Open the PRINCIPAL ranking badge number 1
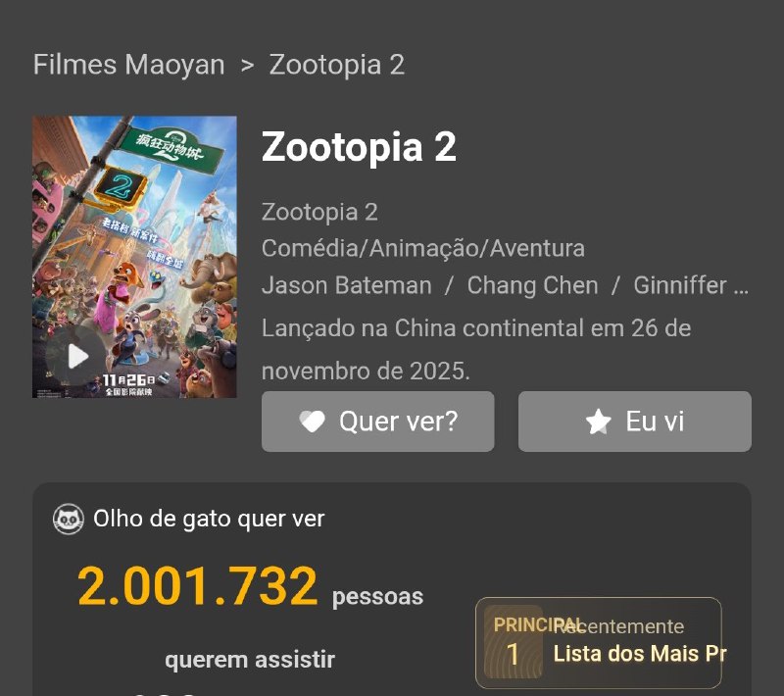 [513, 642]
